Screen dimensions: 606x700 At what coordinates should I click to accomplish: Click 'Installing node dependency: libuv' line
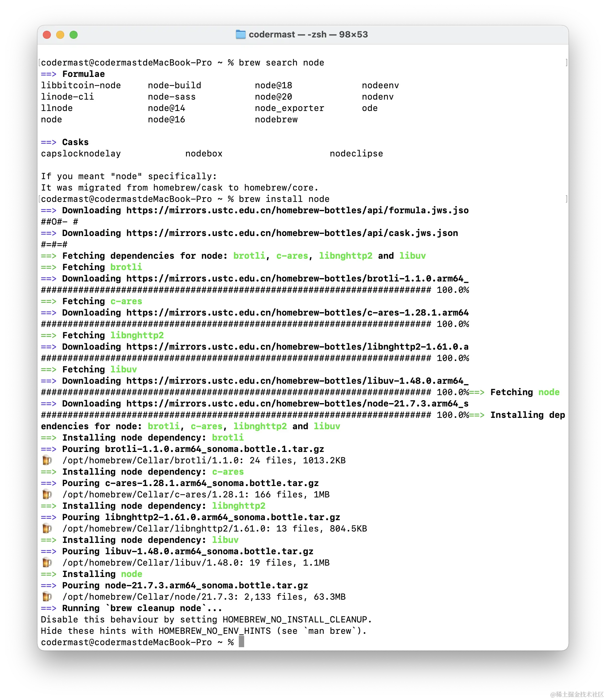(x=140, y=540)
